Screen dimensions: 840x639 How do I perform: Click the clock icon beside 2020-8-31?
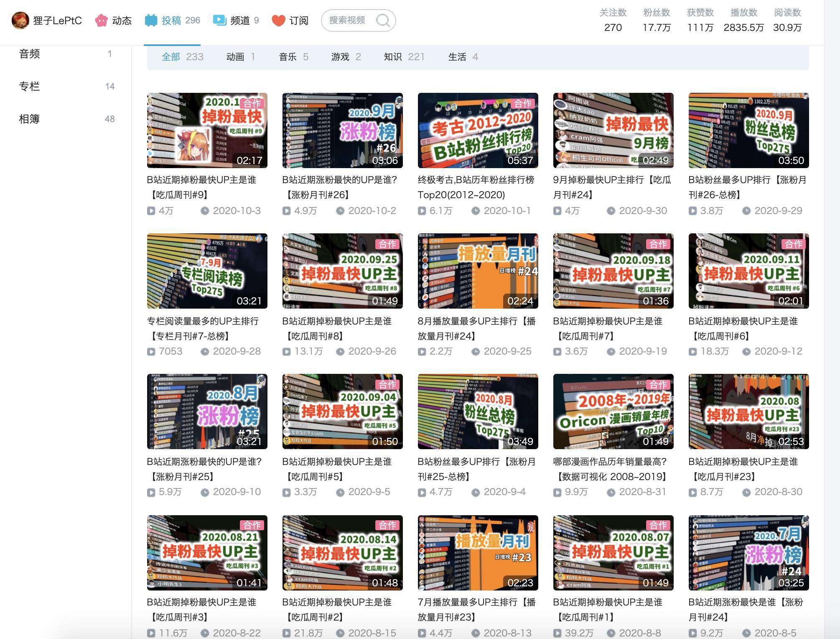click(x=611, y=492)
